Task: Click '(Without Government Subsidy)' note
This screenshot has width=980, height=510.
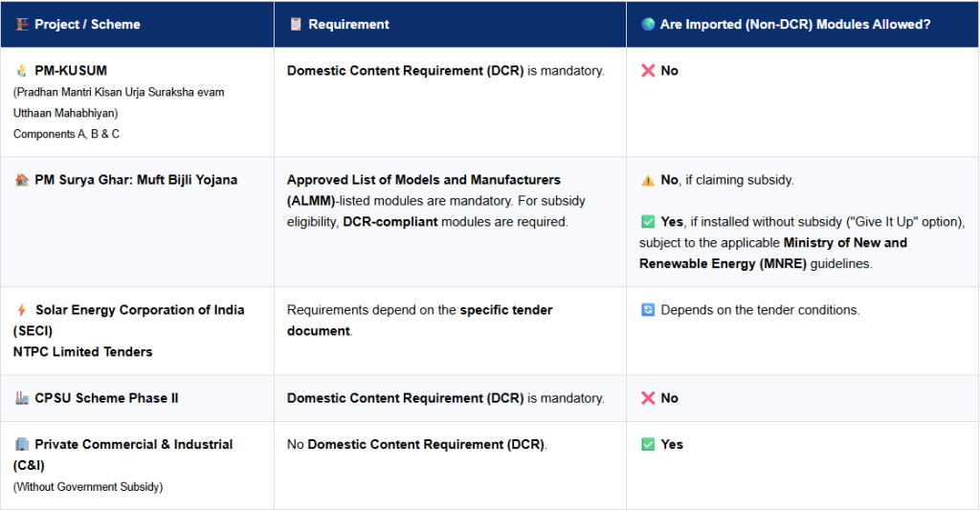Action: click(x=88, y=487)
